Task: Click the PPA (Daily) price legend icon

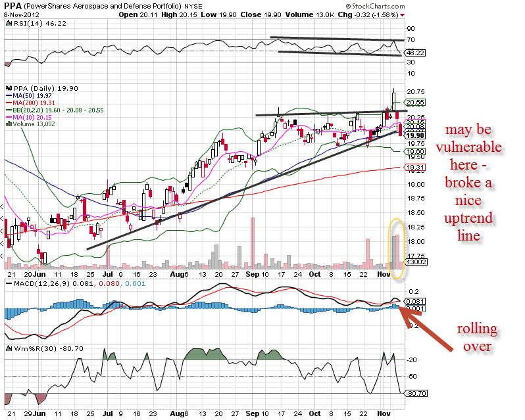Action: point(8,88)
